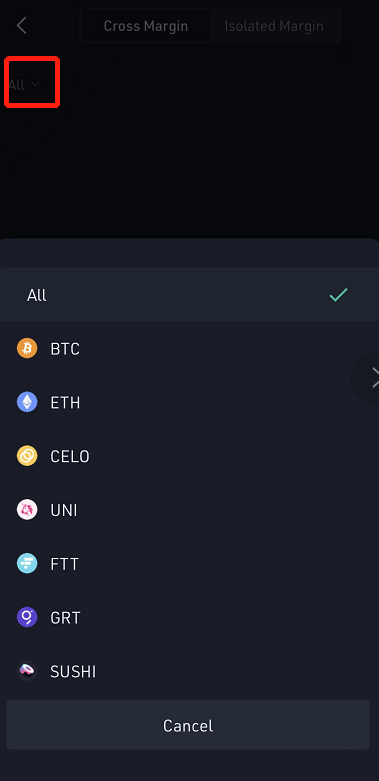This screenshot has height=781, width=379.
Task: Select BTC from the coin list
Action: click(189, 348)
